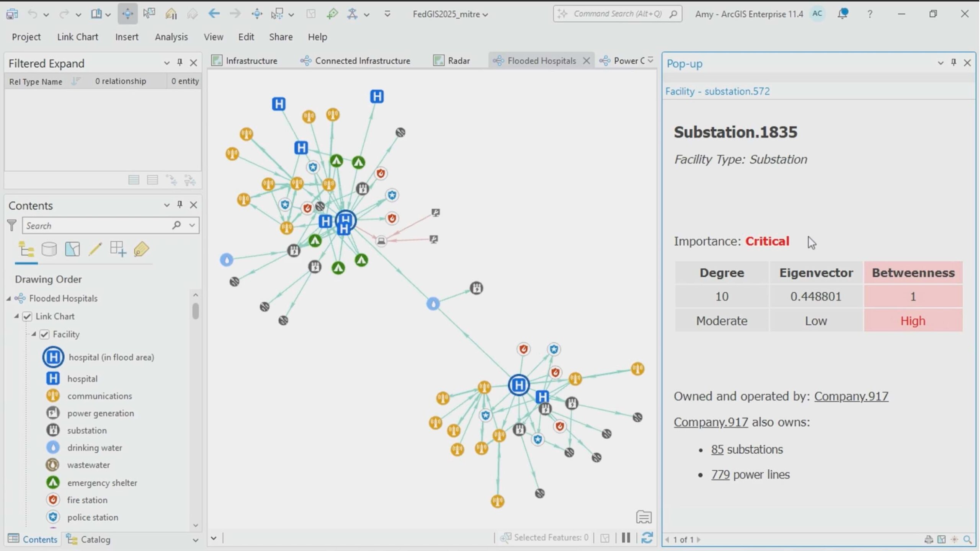Toggle the Facility layer checkbox
Screen dimensions: 980x551
45,334
